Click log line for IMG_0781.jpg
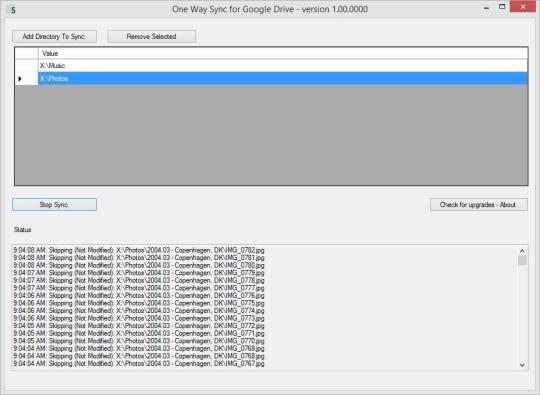The width and height of the screenshot is (540, 395). coord(139,258)
